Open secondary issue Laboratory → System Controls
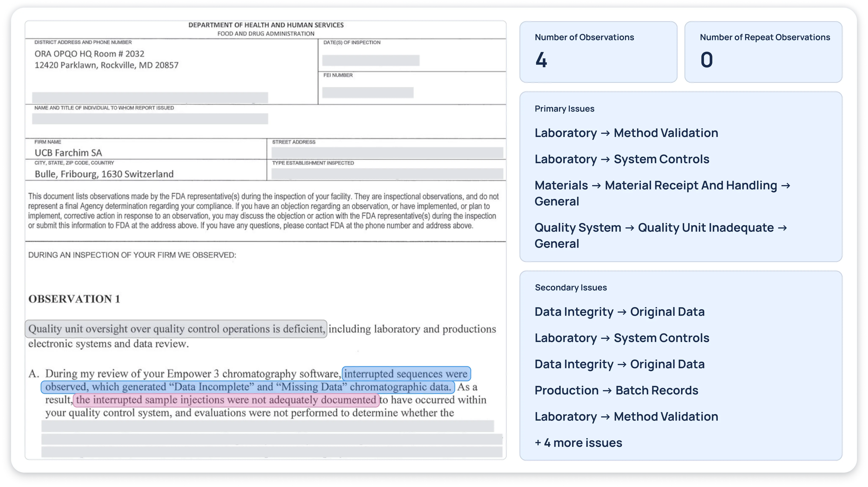This screenshot has width=868, height=487. [622, 338]
